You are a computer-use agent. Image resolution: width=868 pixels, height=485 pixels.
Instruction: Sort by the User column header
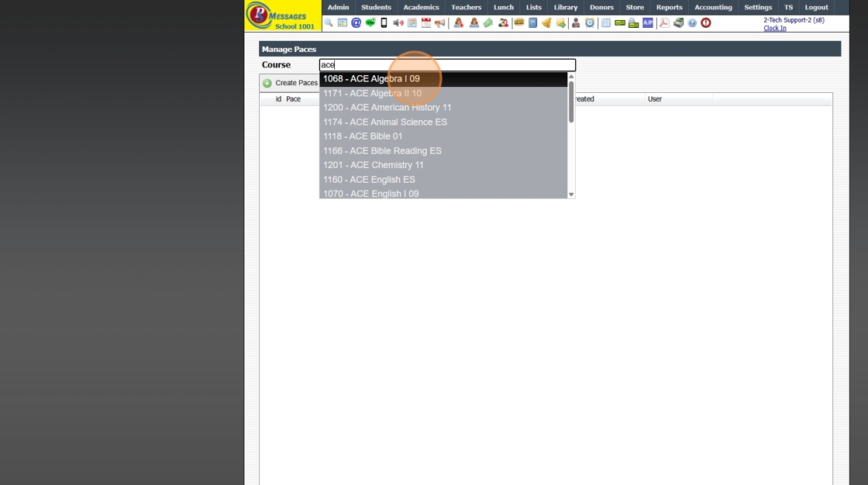655,99
